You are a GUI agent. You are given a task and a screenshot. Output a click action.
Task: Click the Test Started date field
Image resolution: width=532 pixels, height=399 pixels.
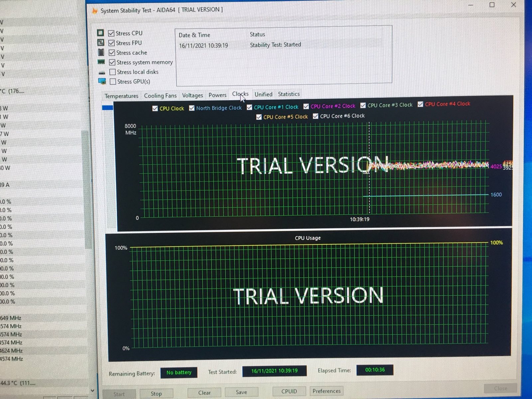pyautogui.click(x=274, y=371)
